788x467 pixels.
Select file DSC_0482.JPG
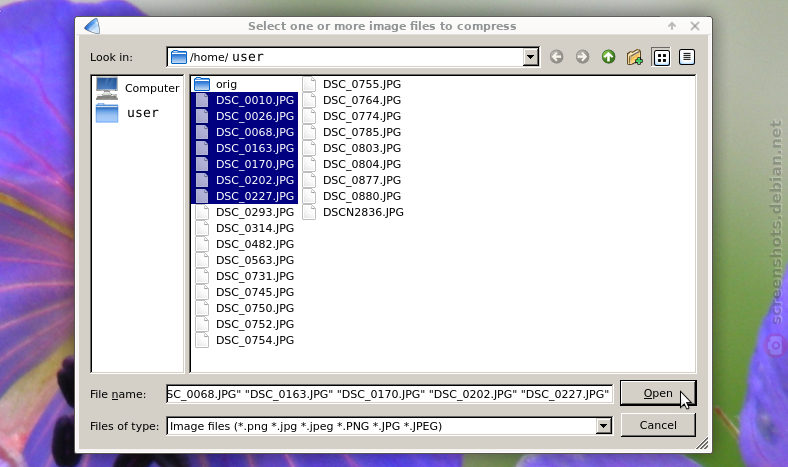pyautogui.click(x=245, y=244)
